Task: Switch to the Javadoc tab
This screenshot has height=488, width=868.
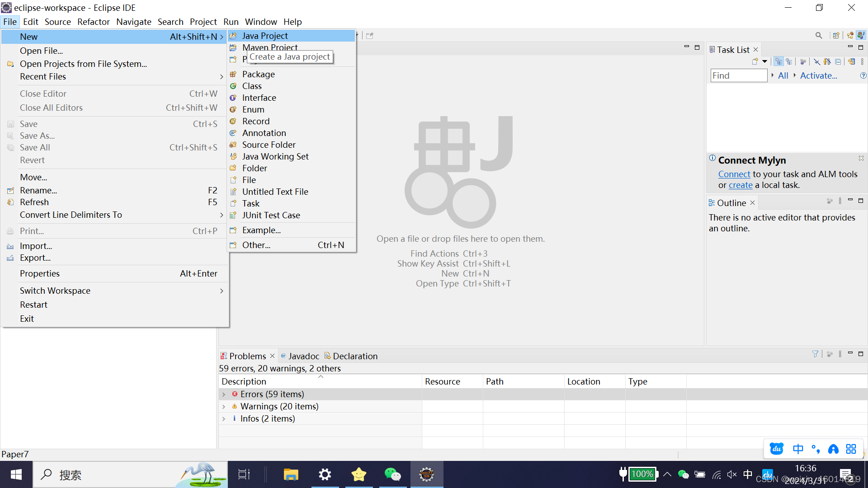Action: (304, 356)
